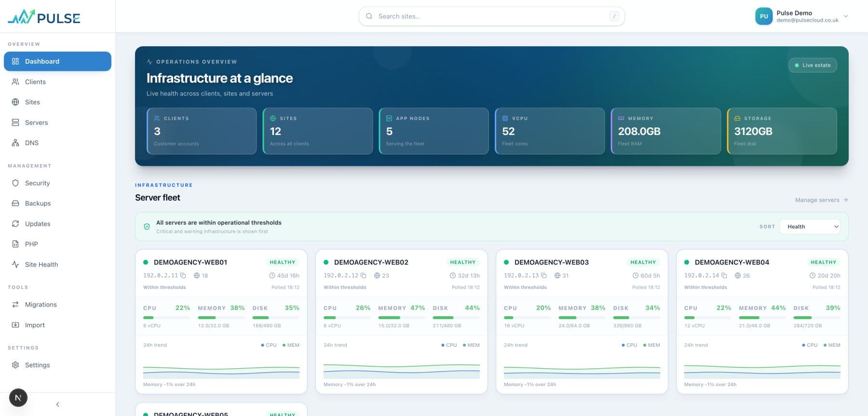Viewport: 868px width, 416px height.
Task: Click the Import tray icon
Action: coord(15,325)
